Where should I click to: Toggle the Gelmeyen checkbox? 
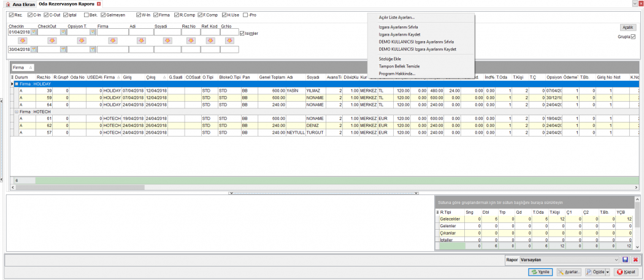pyautogui.click(x=102, y=15)
